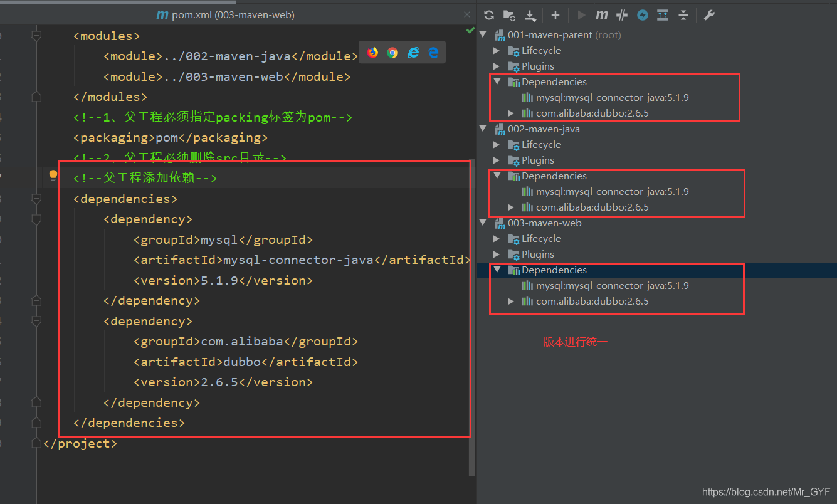Close the pom.xml editor tab

pyautogui.click(x=466, y=14)
